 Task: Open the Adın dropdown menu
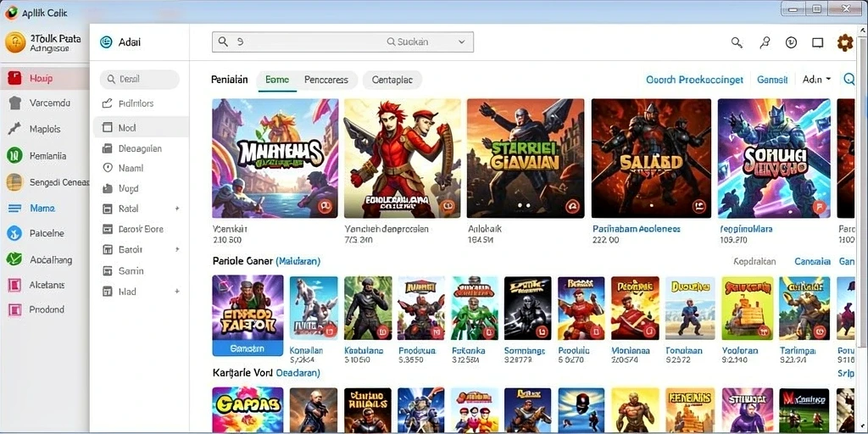[x=816, y=80]
